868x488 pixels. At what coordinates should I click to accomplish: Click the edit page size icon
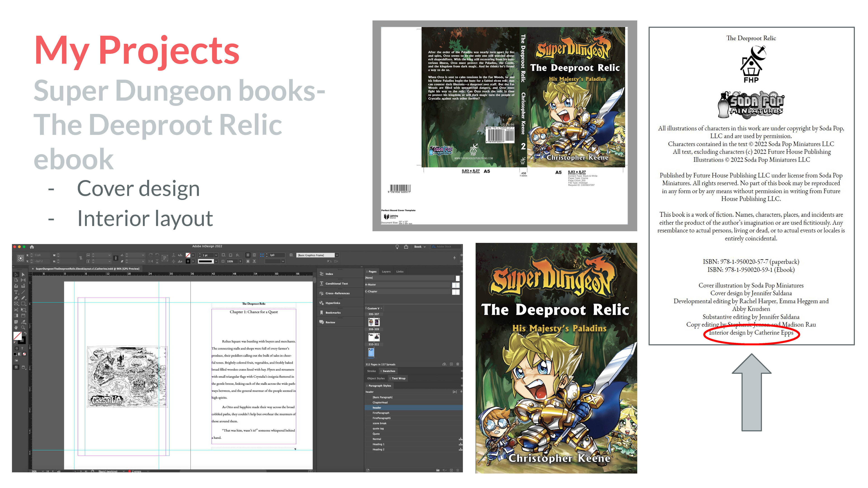[444, 364]
